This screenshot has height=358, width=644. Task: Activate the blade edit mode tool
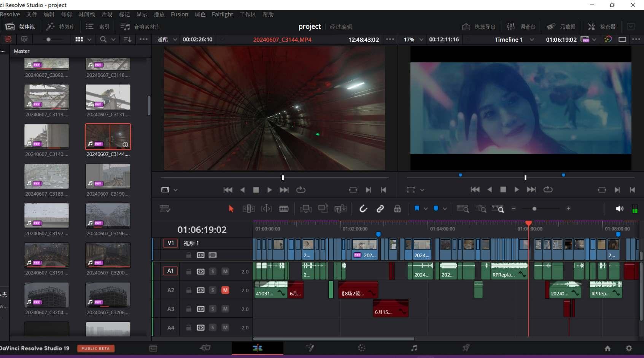[283, 208]
